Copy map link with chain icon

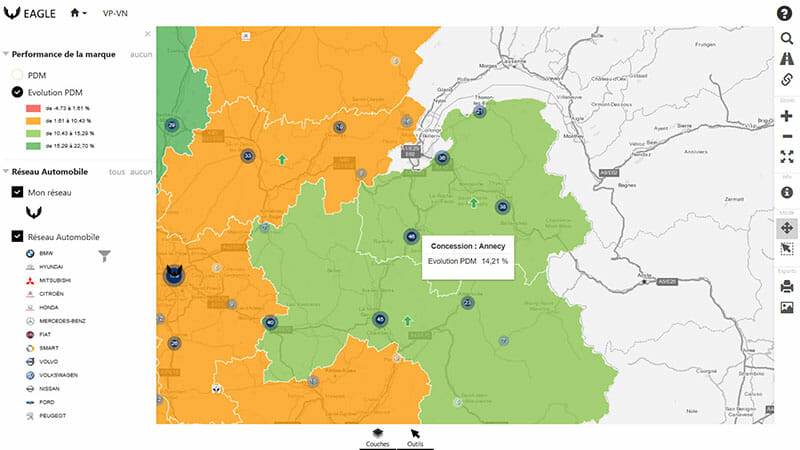787,80
